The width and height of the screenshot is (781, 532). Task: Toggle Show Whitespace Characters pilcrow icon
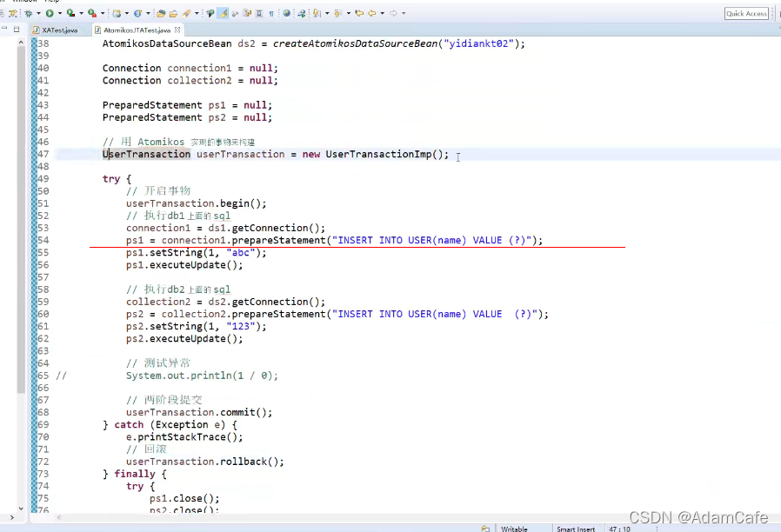271,14
